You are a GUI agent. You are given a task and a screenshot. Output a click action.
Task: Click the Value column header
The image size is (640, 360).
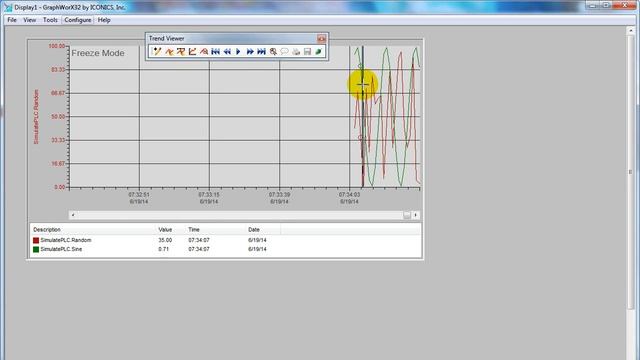pyautogui.click(x=165, y=230)
